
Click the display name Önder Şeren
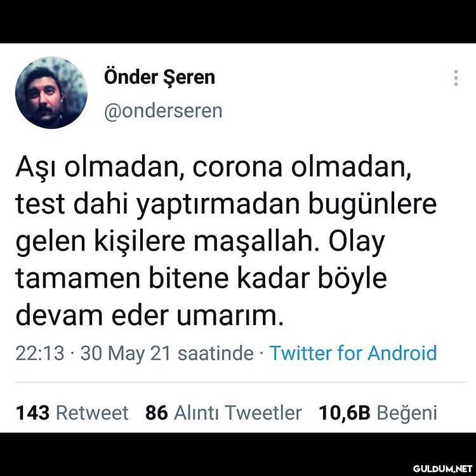coord(159,77)
